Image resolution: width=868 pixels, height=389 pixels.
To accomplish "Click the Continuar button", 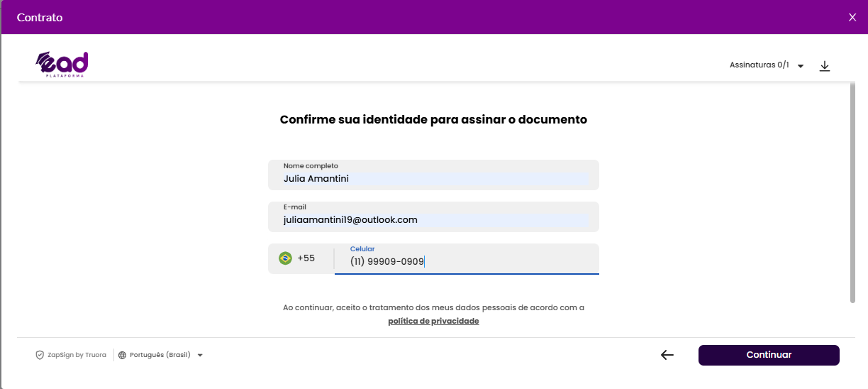I will pyautogui.click(x=769, y=355).
